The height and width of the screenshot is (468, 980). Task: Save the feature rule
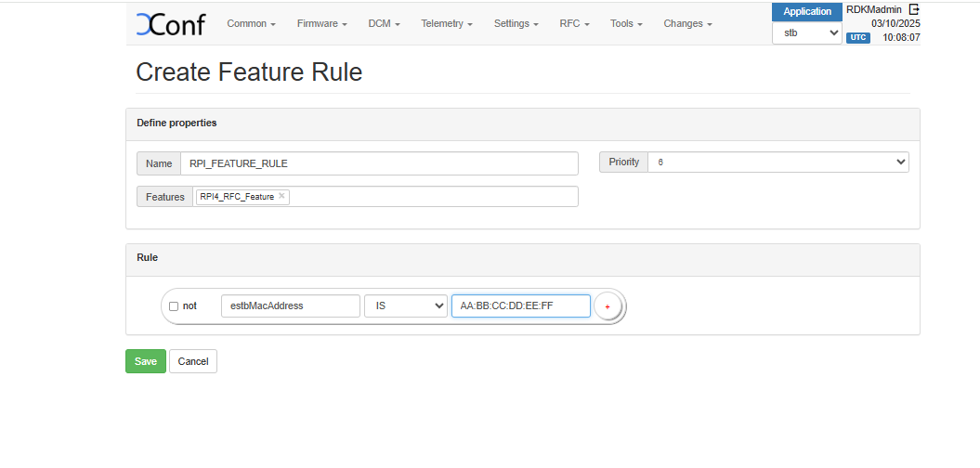point(146,361)
